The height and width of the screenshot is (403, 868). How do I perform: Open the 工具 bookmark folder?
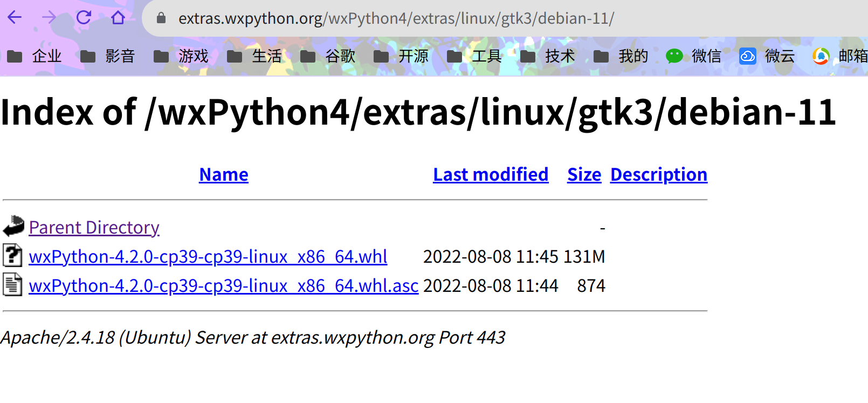(474, 56)
